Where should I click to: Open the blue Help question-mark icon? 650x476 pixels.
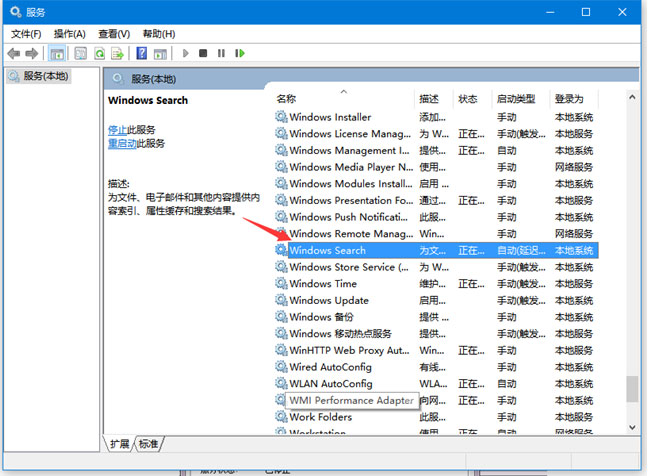point(142,53)
